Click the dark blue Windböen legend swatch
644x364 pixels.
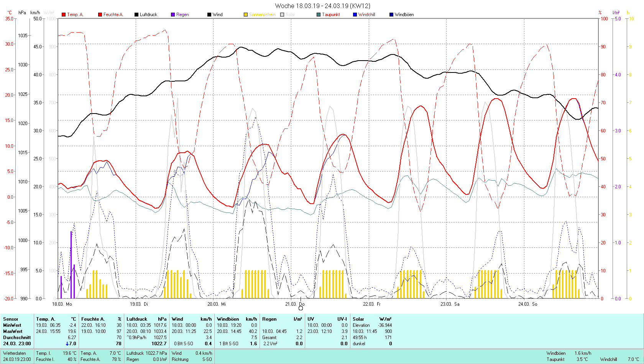click(391, 15)
